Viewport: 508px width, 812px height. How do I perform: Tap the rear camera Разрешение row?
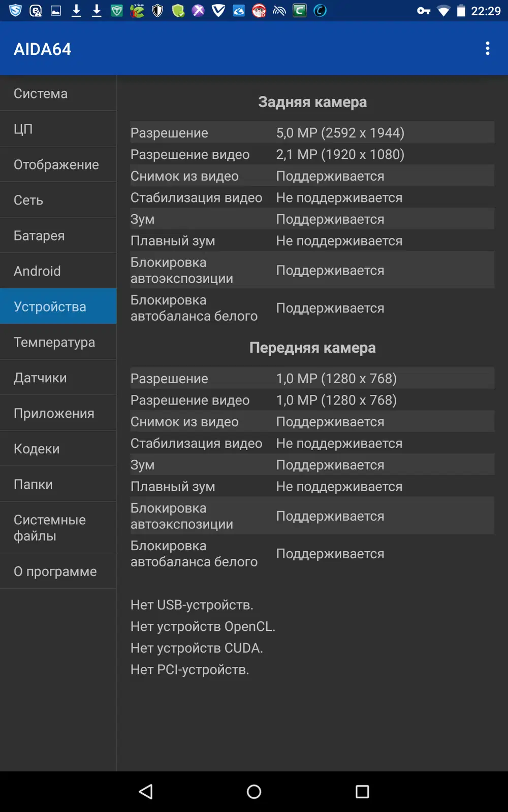click(312, 132)
